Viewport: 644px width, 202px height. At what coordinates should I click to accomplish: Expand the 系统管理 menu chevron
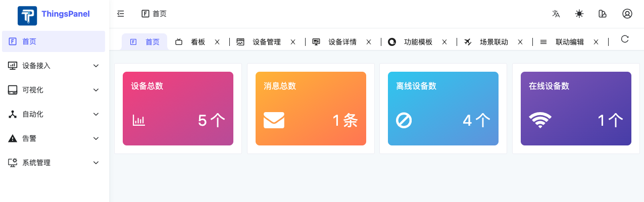(96, 163)
